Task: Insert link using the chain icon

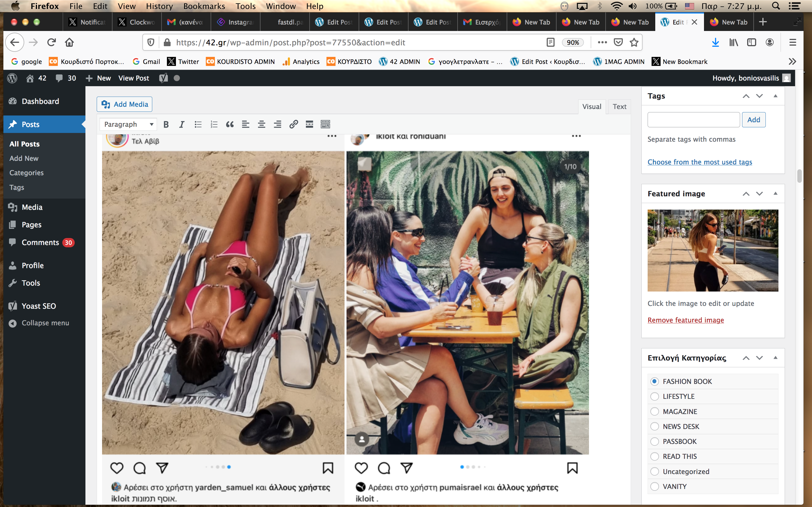Action: coord(293,124)
